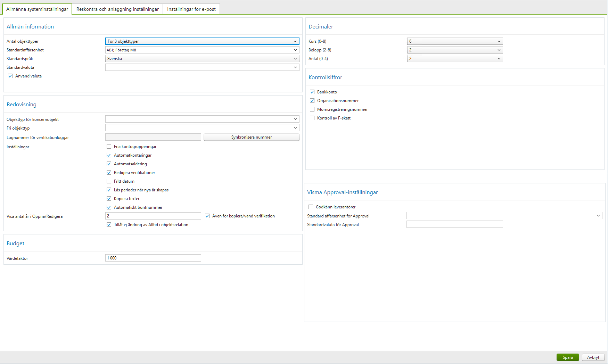Click the 'Avbryt' button
This screenshot has width=608, height=364.
593,357
